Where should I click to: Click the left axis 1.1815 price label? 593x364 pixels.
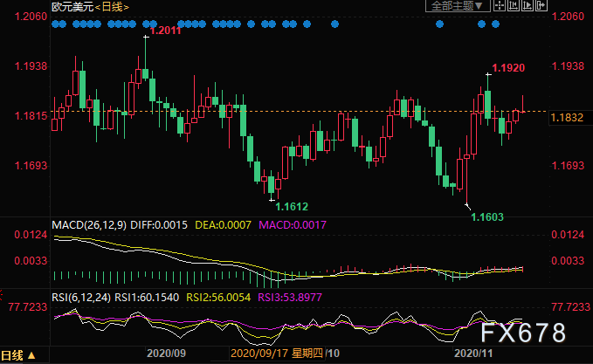[x=31, y=116]
